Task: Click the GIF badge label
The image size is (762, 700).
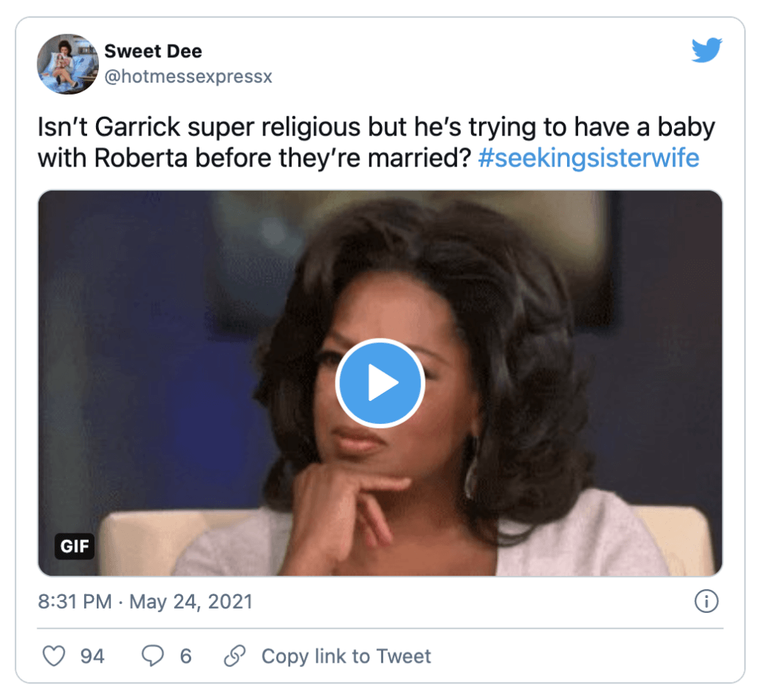Action: pos(74,547)
